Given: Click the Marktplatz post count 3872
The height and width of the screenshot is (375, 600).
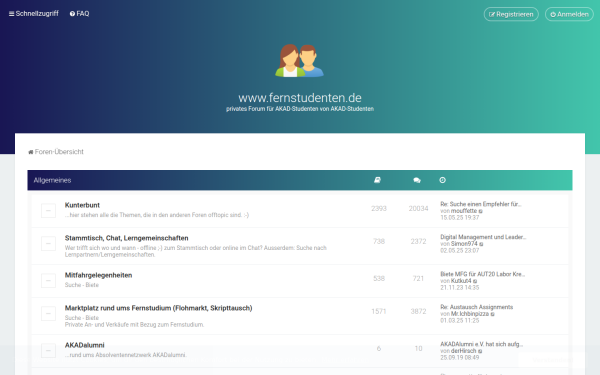Looking at the screenshot, I should (418, 311).
